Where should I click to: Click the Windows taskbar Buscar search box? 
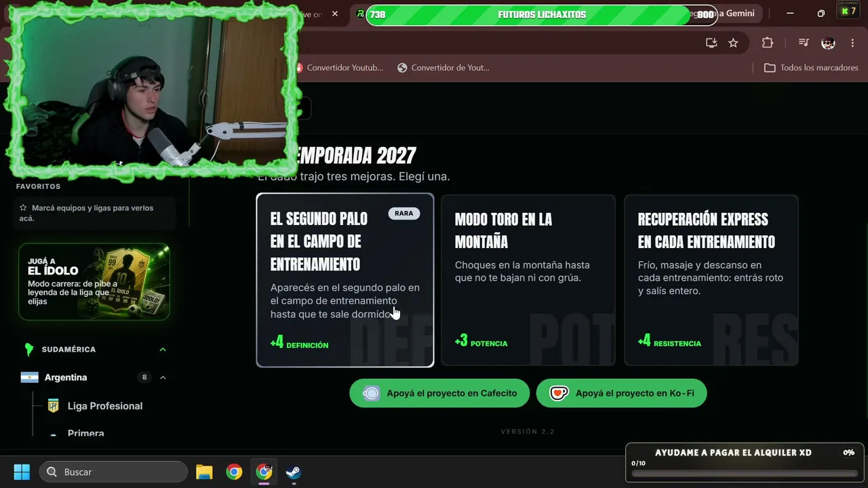[x=113, y=472]
